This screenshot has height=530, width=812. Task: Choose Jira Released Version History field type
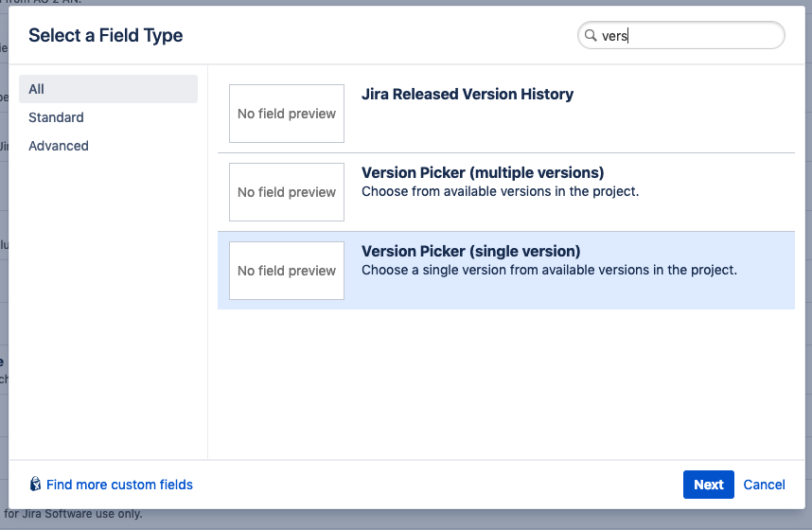[506, 114]
